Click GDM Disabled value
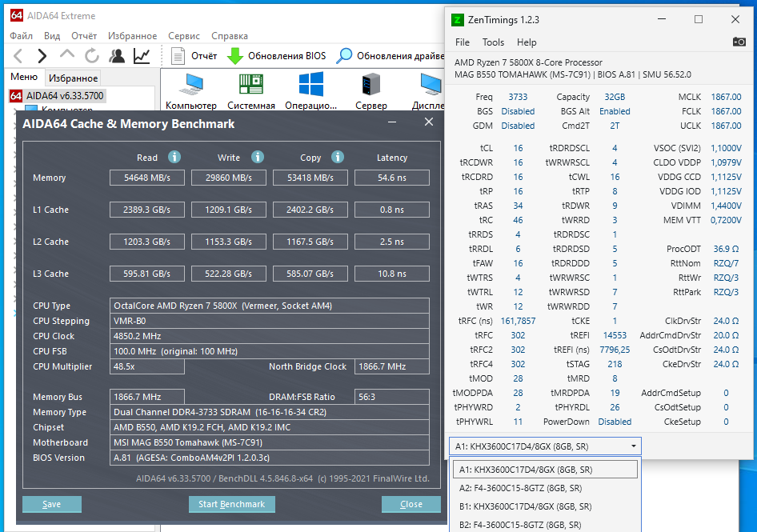The height and width of the screenshot is (532, 757). [518, 126]
